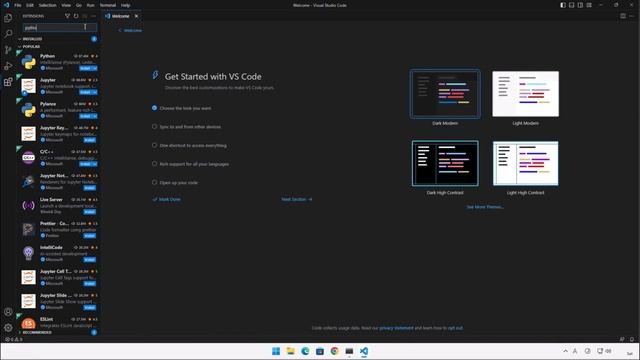Screen dimensions: 640x360
Task: Open the Source Control view
Action: point(8,50)
